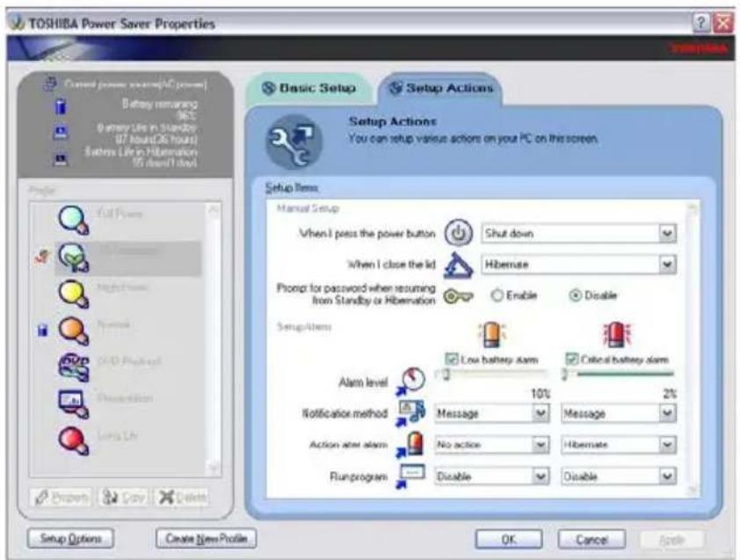The image size is (740, 560).
Task: Select the Presentation profile icon
Action: coord(74,404)
